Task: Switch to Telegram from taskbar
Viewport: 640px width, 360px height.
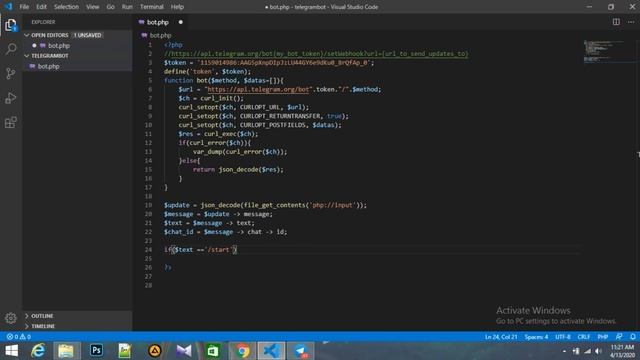Action: click(301, 351)
